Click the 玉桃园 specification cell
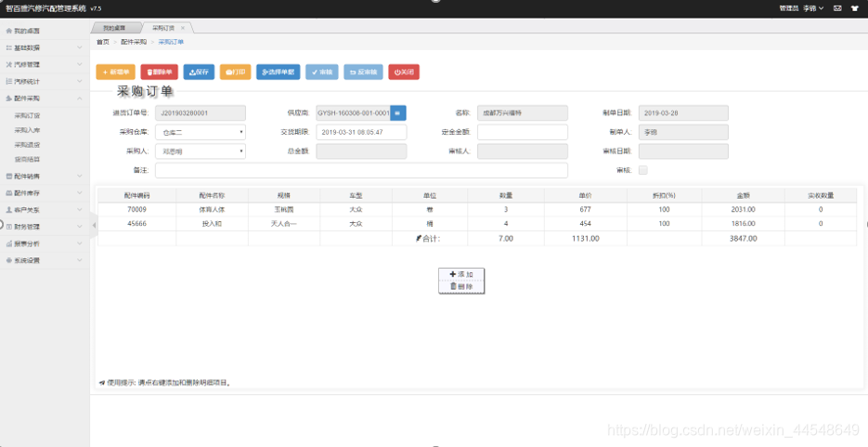The width and height of the screenshot is (868, 447). coord(284,209)
